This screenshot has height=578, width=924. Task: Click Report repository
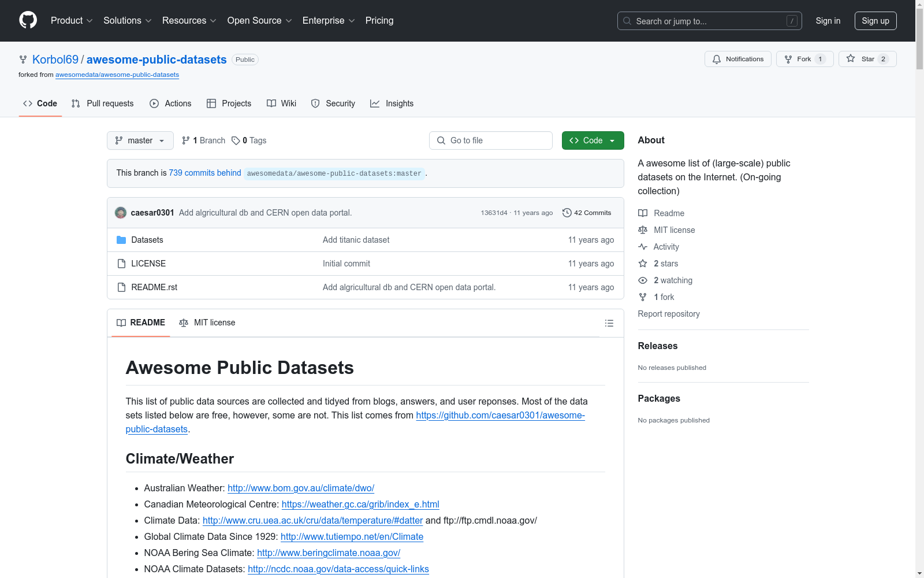click(669, 314)
